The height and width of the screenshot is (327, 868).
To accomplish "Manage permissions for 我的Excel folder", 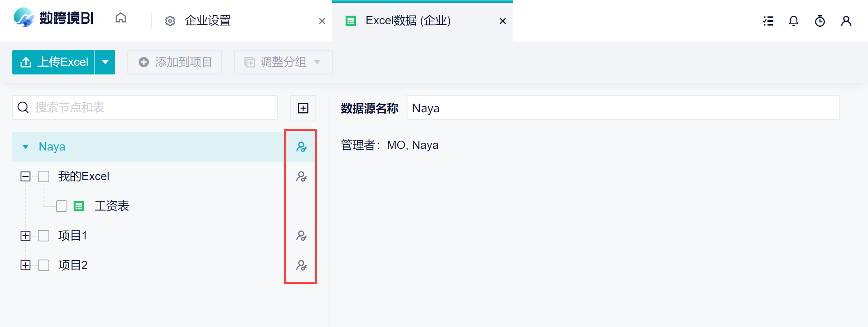I will pos(302,176).
